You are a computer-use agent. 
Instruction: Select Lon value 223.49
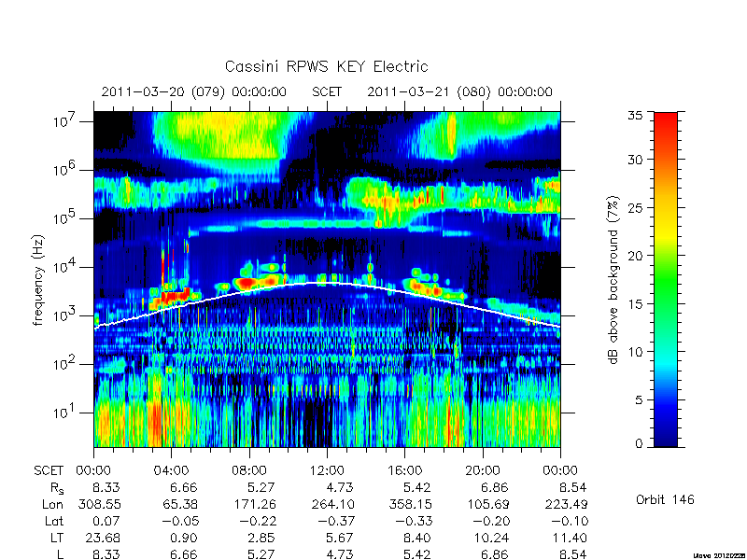[x=568, y=504]
